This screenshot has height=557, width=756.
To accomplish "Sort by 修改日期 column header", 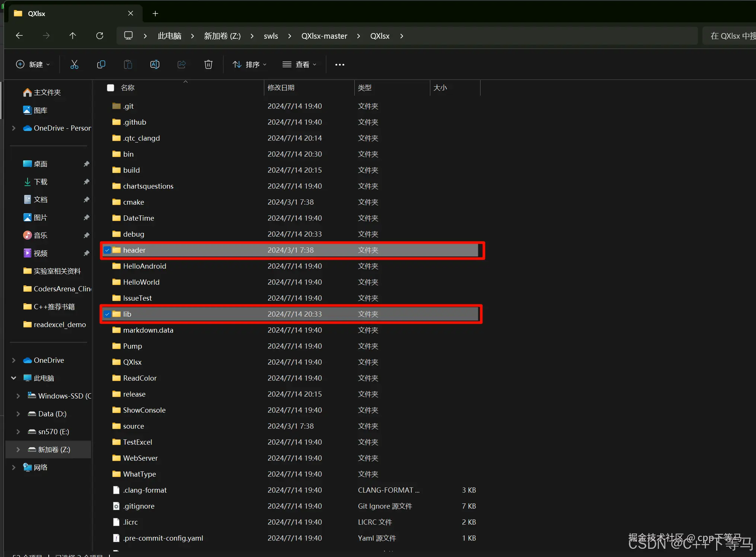I will click(281, 88).
